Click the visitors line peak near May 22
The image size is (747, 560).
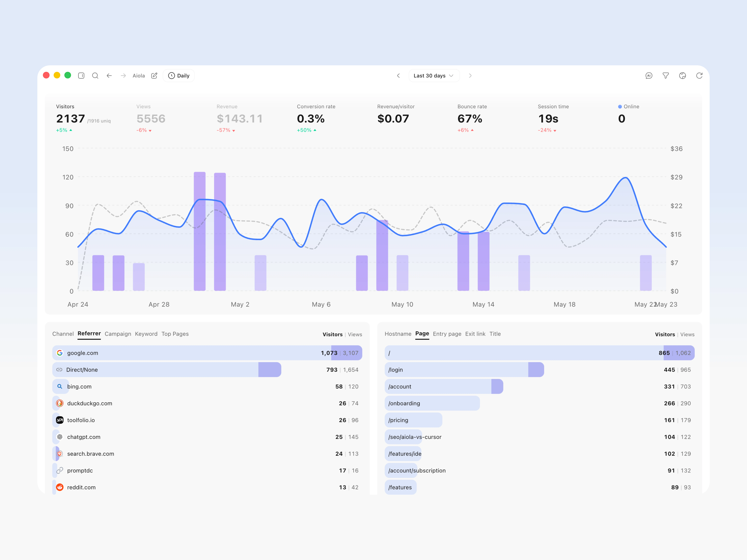(626, 178)
